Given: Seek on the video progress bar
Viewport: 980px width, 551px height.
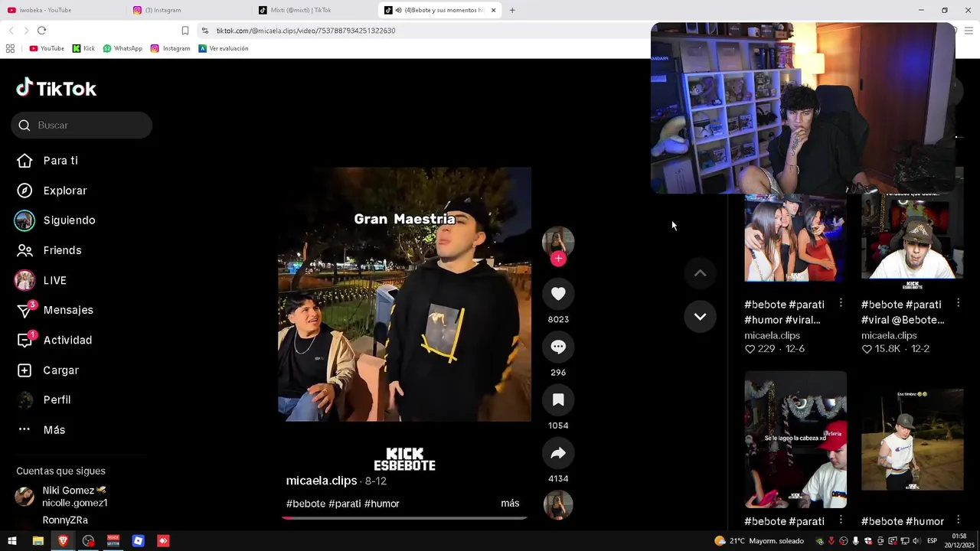Looking at the screenshot, I should coord(404,518).
